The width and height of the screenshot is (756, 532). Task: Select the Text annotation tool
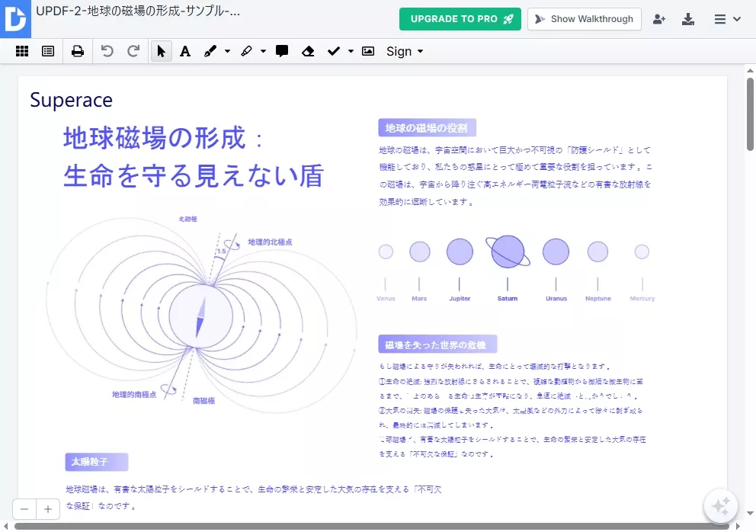[x=186, y=51]
